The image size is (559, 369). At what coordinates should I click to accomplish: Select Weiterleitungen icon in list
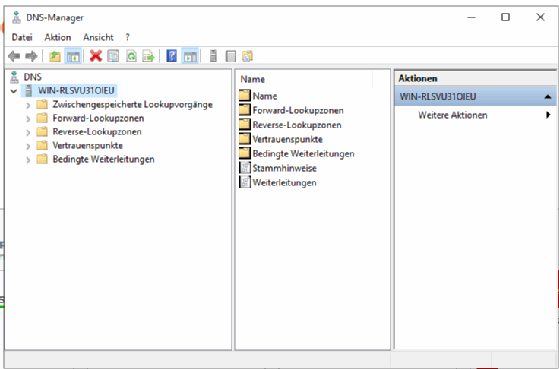(245, 182)
